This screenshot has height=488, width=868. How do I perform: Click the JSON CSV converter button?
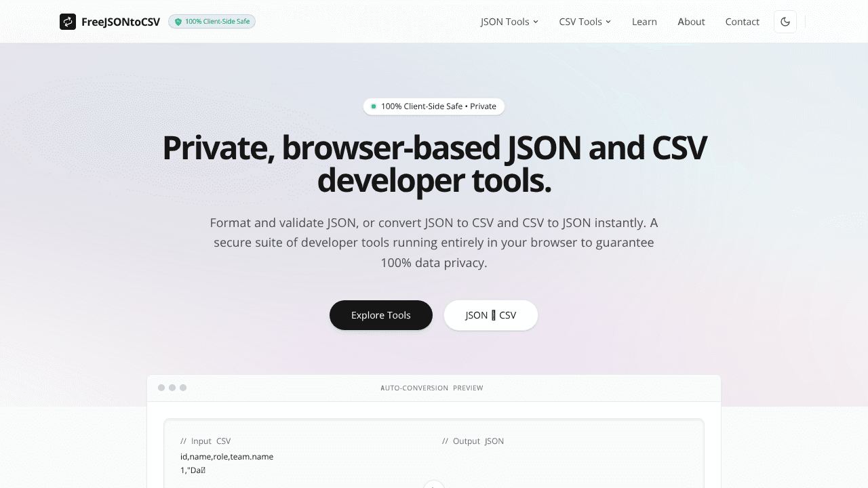(x=491, y=315)
